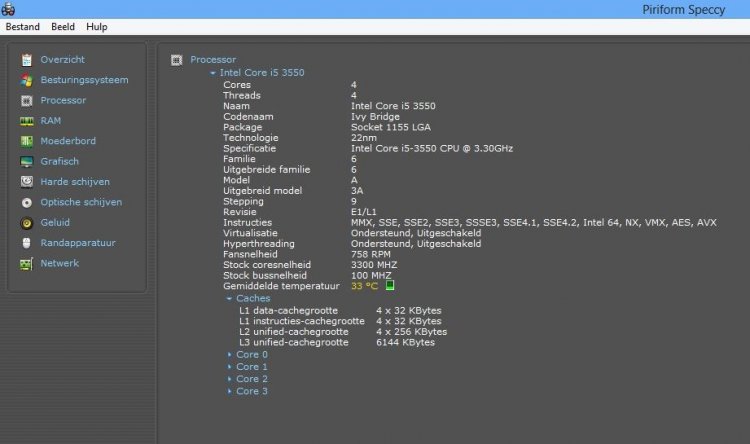
Task: Click the Gemiddelde temperatuur label
Action: point(281,286)
